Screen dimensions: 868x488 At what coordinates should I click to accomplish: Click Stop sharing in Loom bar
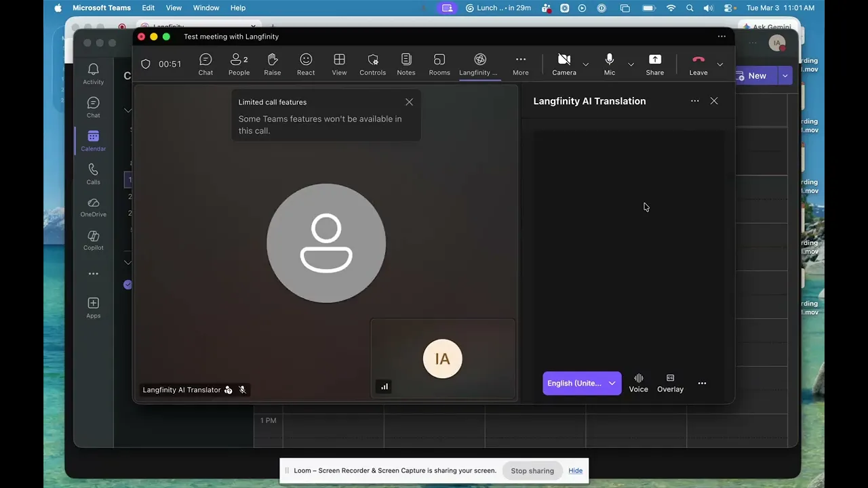pos(532,470)
